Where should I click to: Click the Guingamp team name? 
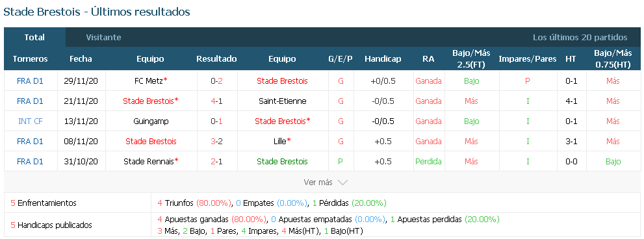(151, 121)
